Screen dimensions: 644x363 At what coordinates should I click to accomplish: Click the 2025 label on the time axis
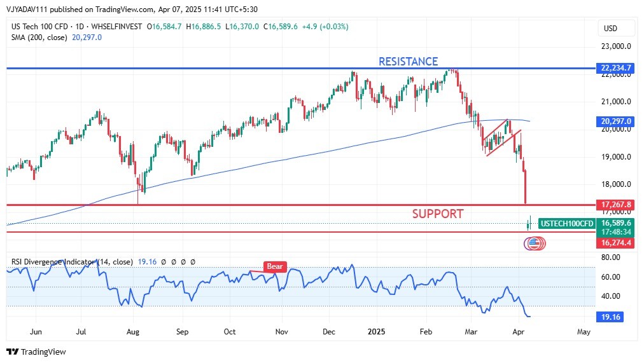pos(377,332)
